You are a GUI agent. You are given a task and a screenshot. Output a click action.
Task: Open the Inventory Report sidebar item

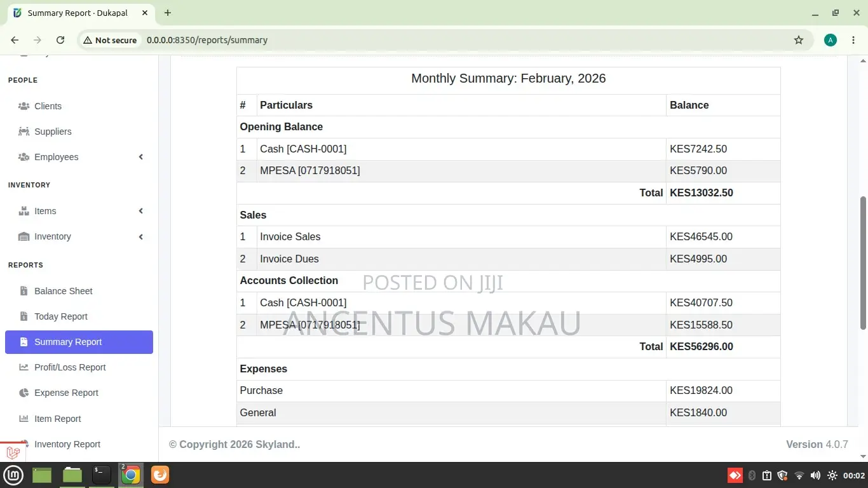tap(79, 444)
